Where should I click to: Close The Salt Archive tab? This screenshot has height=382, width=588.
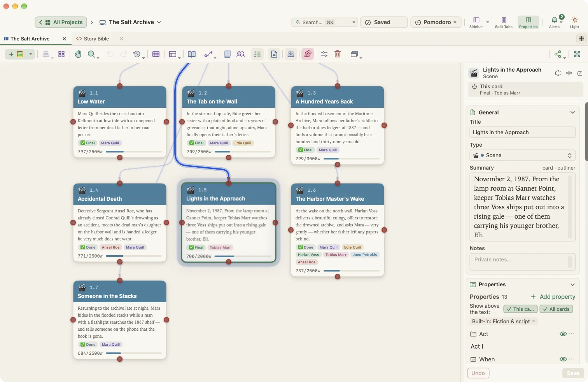[64, 39]
